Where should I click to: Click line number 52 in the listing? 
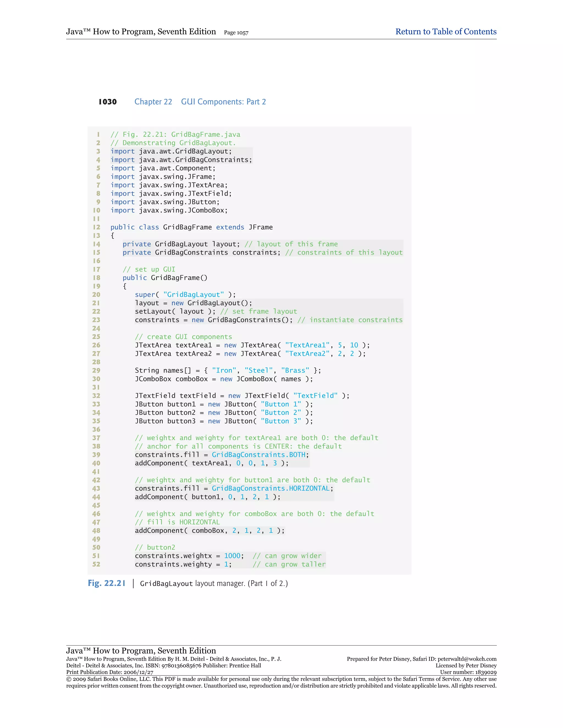[x=96, y=564]
